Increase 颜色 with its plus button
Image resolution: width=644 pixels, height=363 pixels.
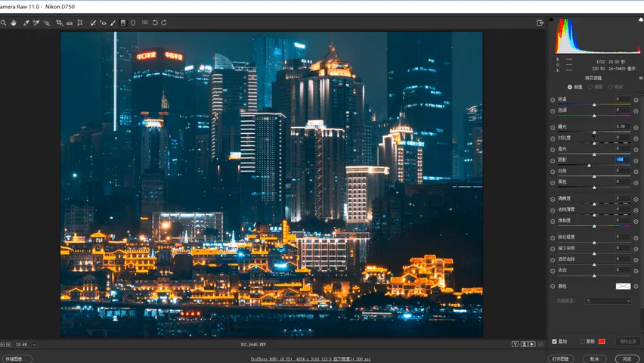[x=636, y=287]
